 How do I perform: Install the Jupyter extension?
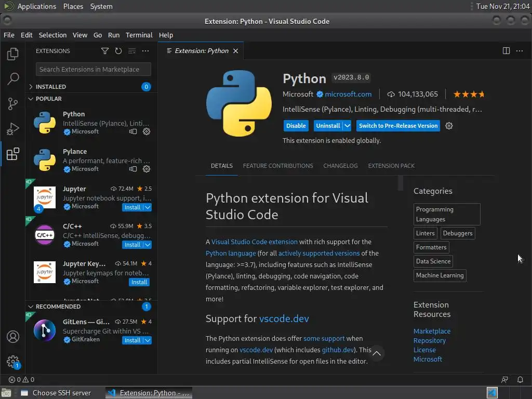132,208
